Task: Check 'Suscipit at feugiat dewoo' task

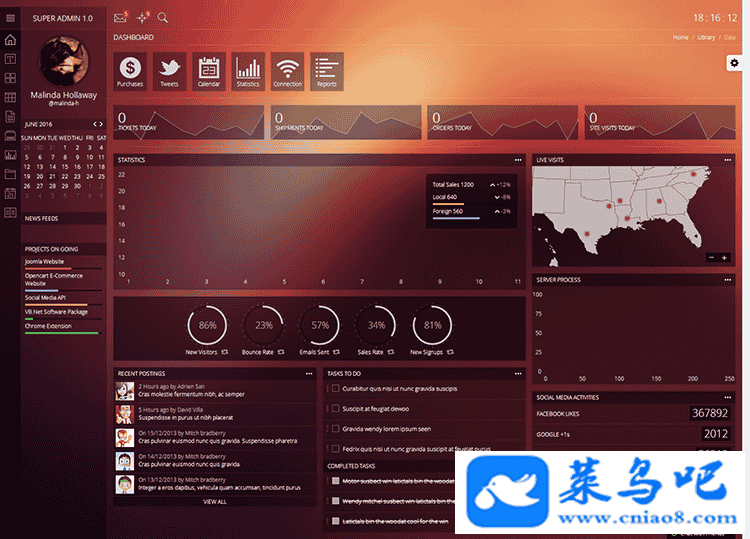Action: tap(336, 408)
